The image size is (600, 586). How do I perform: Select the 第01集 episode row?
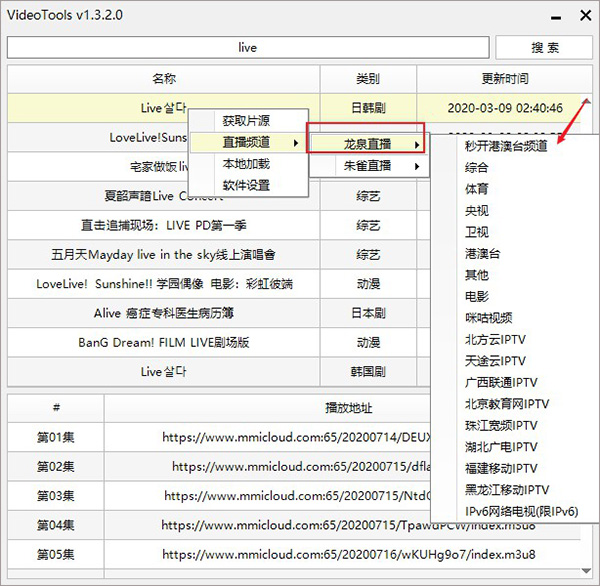[55, 437]
